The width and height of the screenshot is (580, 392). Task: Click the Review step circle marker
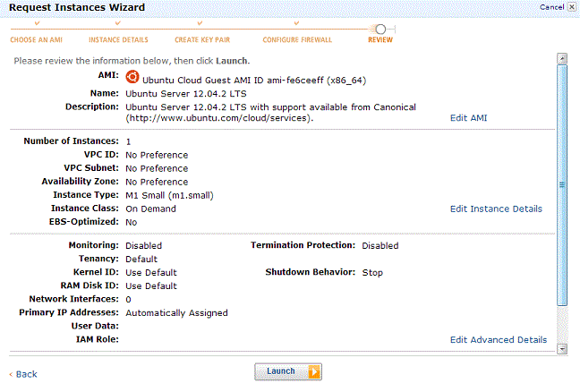(x=380, y=30)
